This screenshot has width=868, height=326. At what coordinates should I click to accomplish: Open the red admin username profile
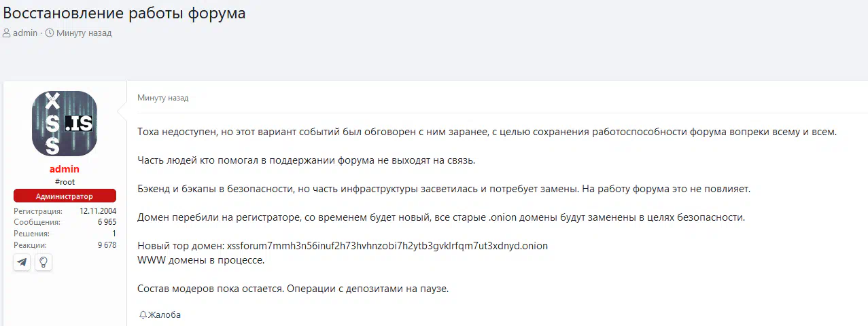click(65, 169)
